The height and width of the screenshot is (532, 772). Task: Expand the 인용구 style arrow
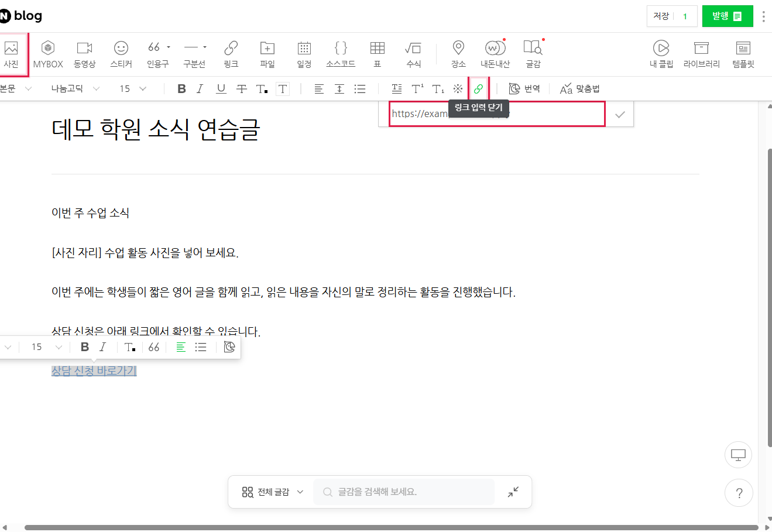[169, 47]
